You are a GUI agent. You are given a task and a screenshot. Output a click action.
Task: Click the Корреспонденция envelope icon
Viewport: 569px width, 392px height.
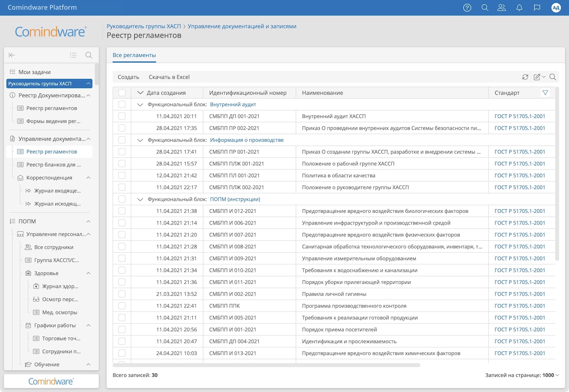tap(20, 178)
